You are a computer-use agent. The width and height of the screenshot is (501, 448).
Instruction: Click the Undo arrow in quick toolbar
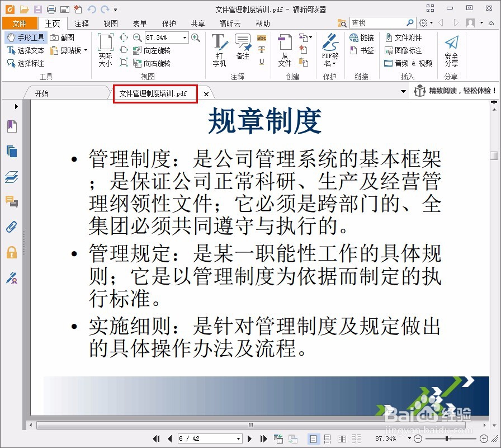coord(92,10)
